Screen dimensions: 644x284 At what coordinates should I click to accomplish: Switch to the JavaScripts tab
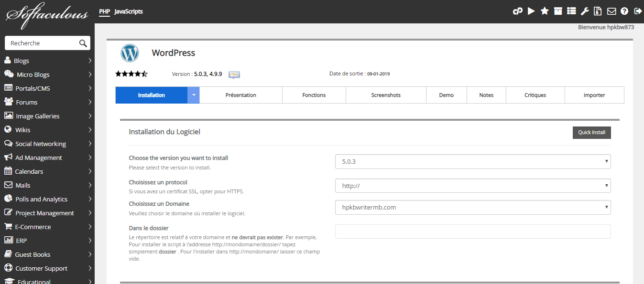click(129, 11)
